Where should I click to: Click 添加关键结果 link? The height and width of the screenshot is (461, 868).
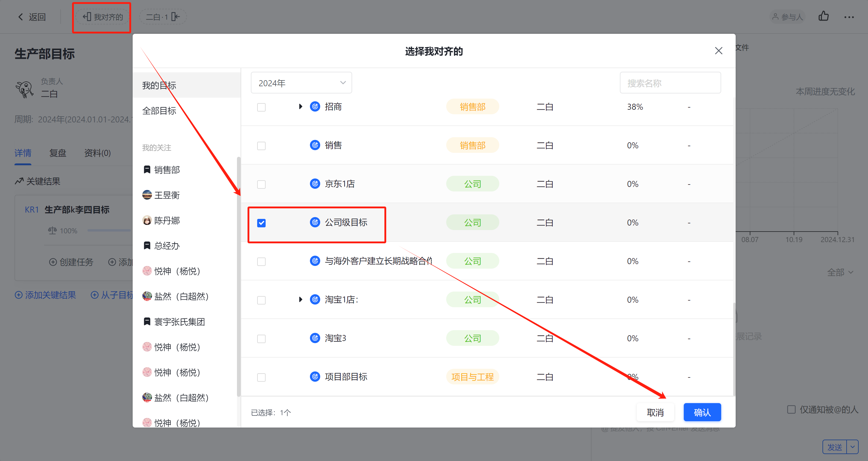pyautogui.click(x=45, y=295)
